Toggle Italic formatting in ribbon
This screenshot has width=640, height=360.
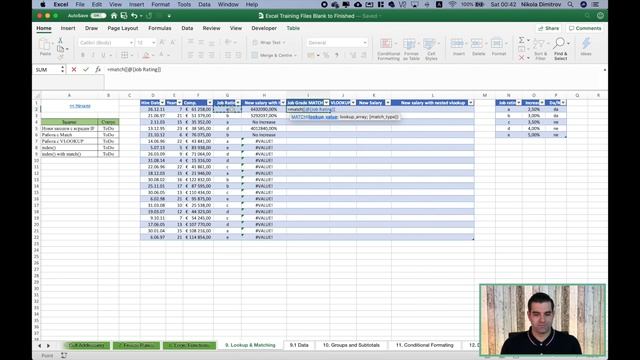click(93, 55)
